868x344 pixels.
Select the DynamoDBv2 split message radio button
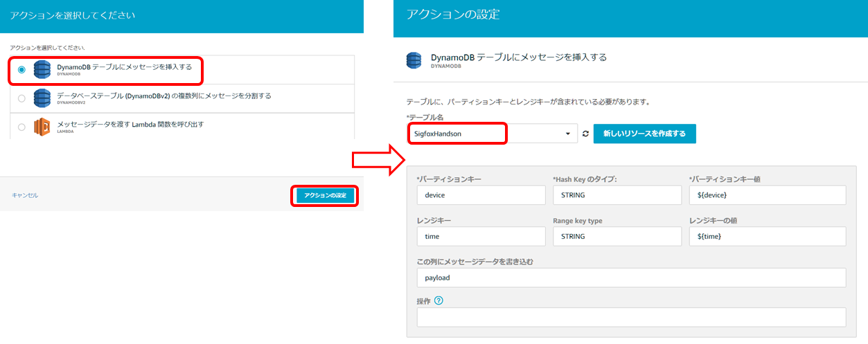[22, 99]
